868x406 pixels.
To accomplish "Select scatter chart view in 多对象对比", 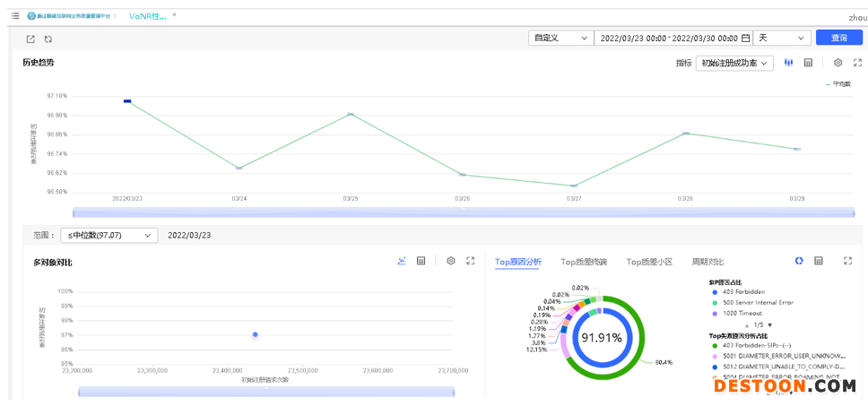I will [x=402, y=261].
